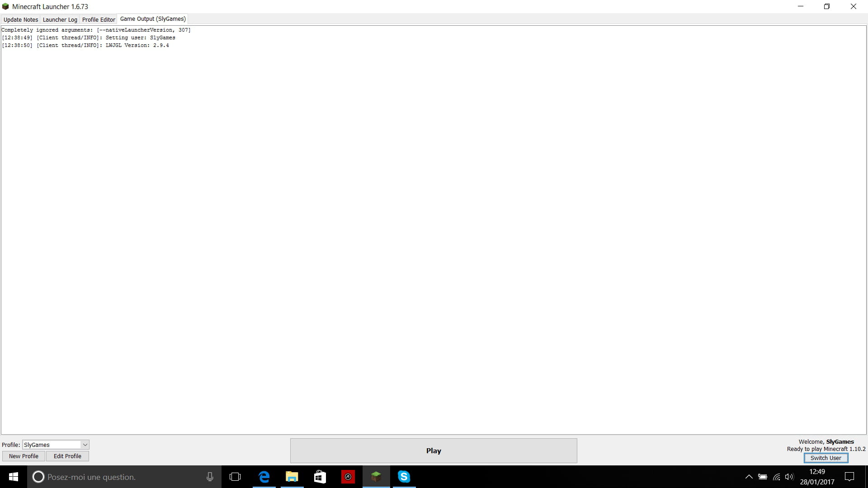868x488 pixels.
Task: Click the 'Welcome, SlyGames' text
Action: pyautogui.click(x=826, y=442)
